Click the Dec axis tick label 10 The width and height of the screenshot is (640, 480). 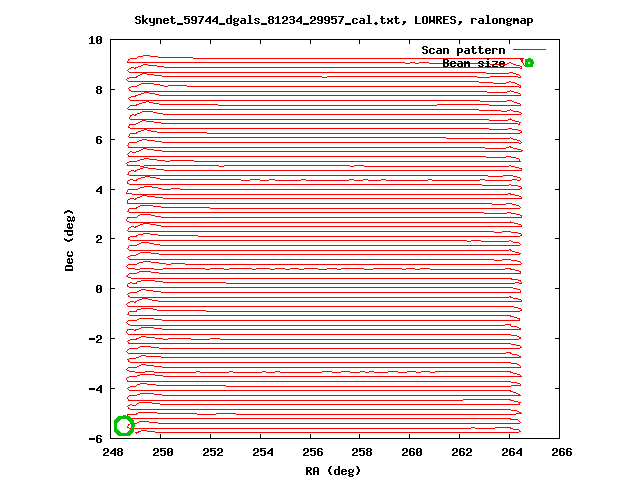tap(95, 40)
